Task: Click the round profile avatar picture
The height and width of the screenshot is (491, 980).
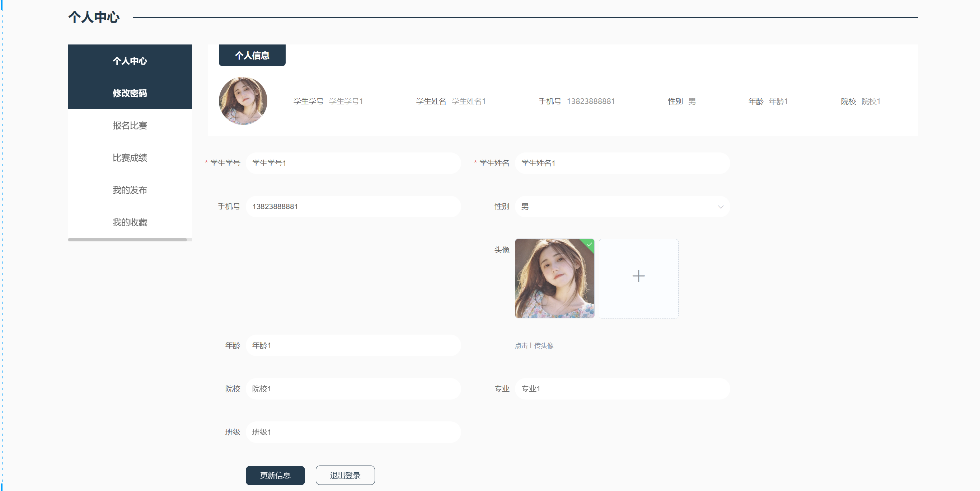Action: click(x=243, y=101)
